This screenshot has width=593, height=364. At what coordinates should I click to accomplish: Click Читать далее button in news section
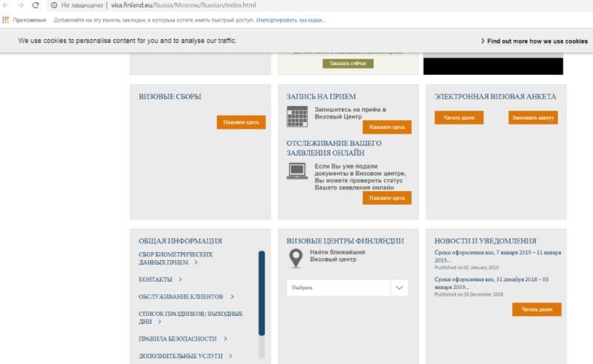[537, 309]
